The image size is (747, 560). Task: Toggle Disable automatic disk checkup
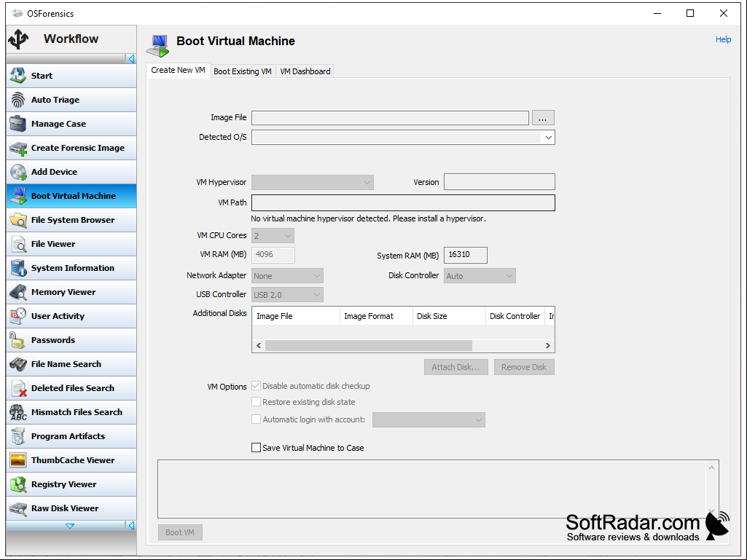[x=257, y=386]
